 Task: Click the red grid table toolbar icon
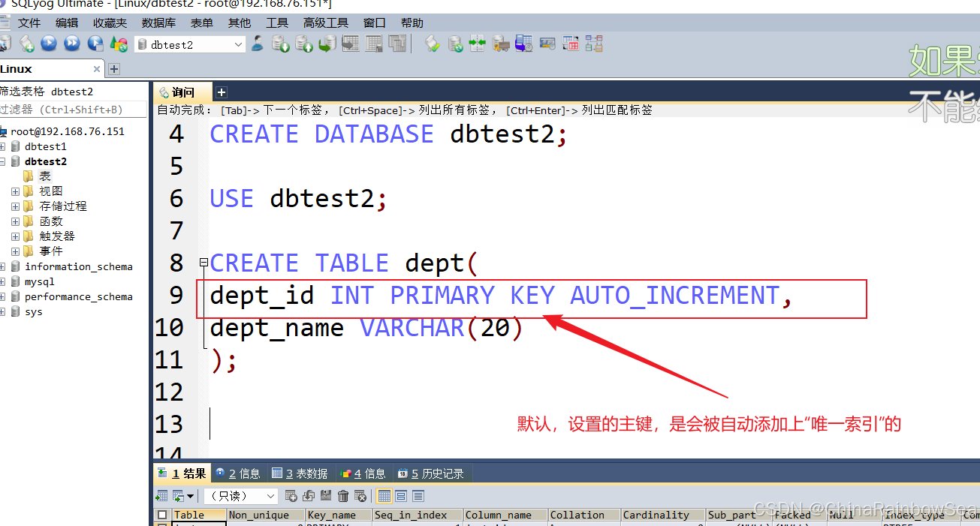pyautogui.click(x=571, y=44)
